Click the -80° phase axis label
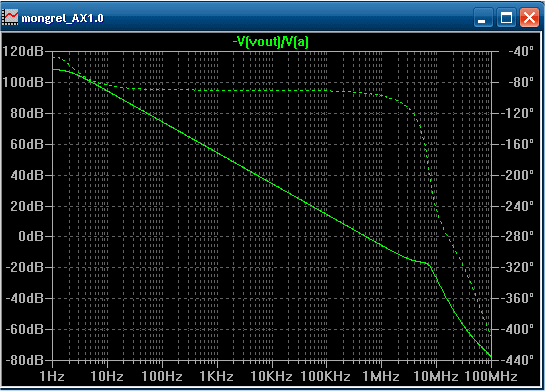 pos(521,82)
